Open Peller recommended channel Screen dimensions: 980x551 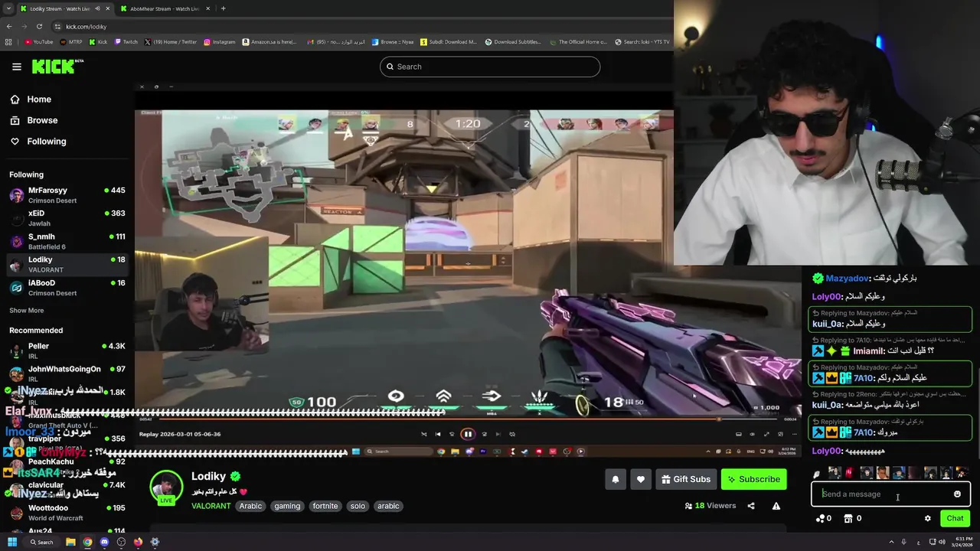[x=67, y=350]
